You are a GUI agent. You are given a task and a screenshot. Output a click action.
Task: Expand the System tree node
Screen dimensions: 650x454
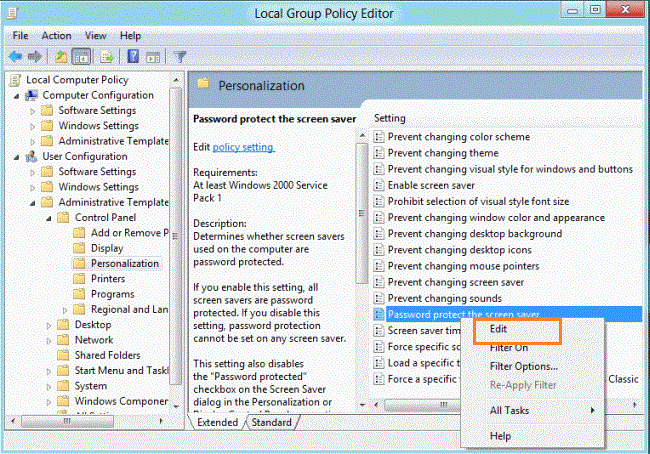(x=49, y=387)
